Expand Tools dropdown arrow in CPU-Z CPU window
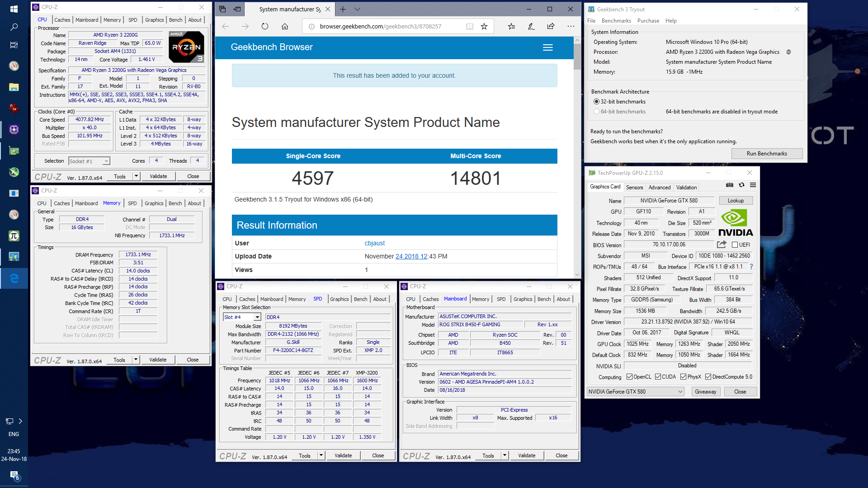The image size is (868, 488). [x=136, y=176]
